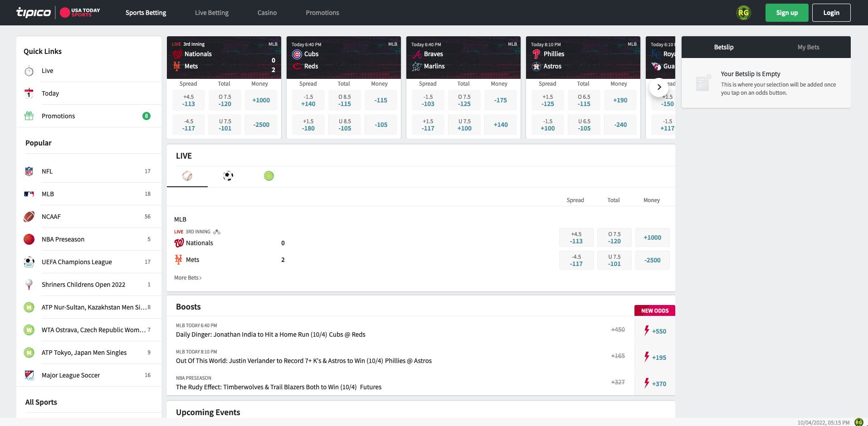Click the WTA Ostrava tennis icon
The image size is (868, 426).
pyautogui.click(x=29, y=330)
